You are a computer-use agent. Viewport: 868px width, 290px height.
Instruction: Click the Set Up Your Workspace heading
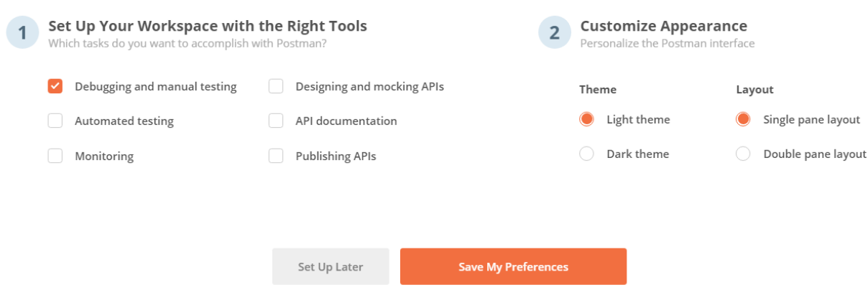tap(208, 26)
